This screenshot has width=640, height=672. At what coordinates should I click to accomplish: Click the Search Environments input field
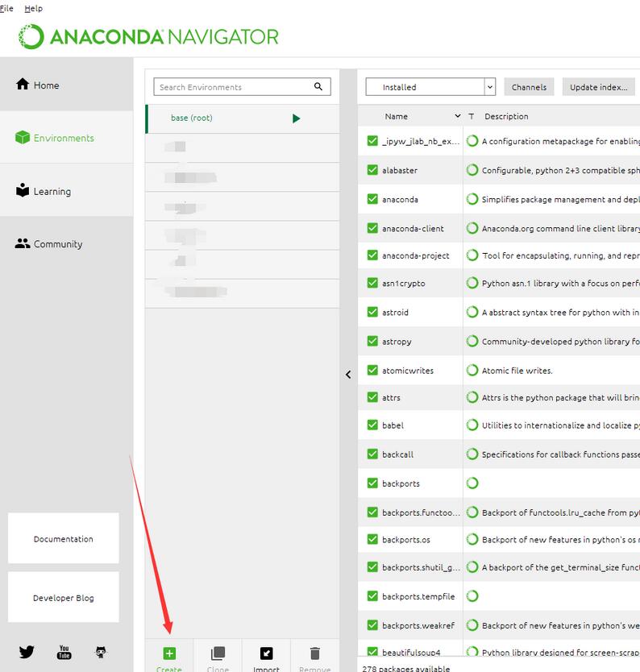click(242, 86)
